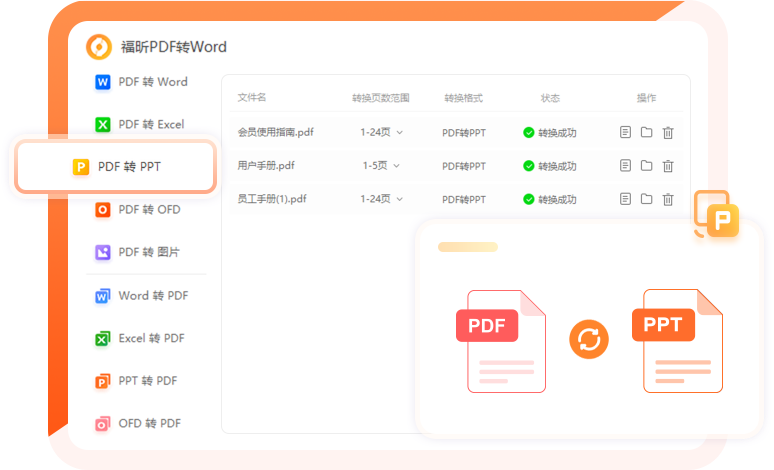Go to PDF 转 OFD conversion

[x=138, y=210]
